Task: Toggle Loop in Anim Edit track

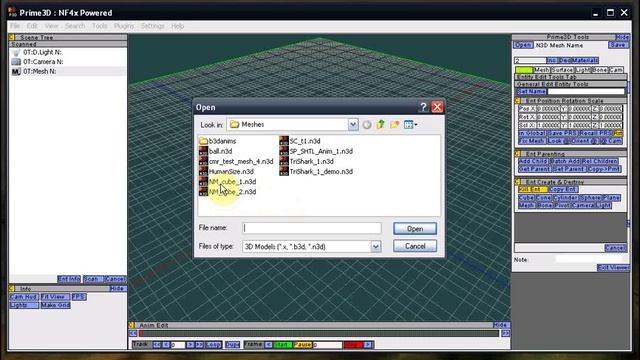Action: coord(213,345)
